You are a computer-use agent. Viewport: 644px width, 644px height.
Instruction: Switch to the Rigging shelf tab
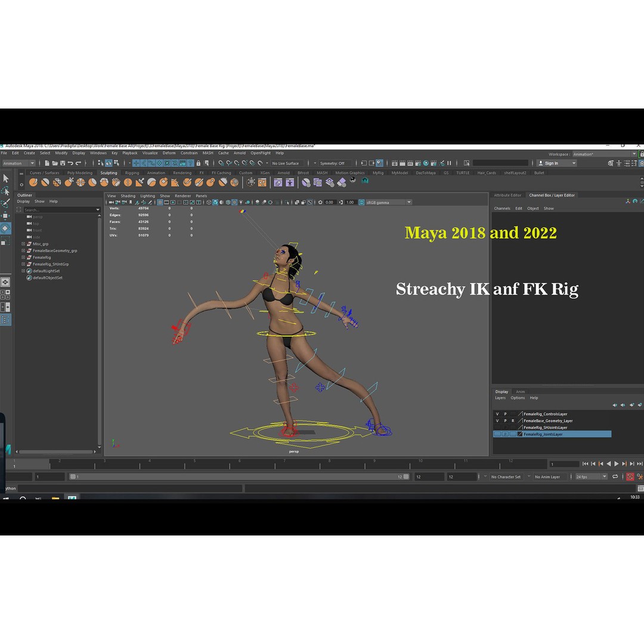coord(132,173)
